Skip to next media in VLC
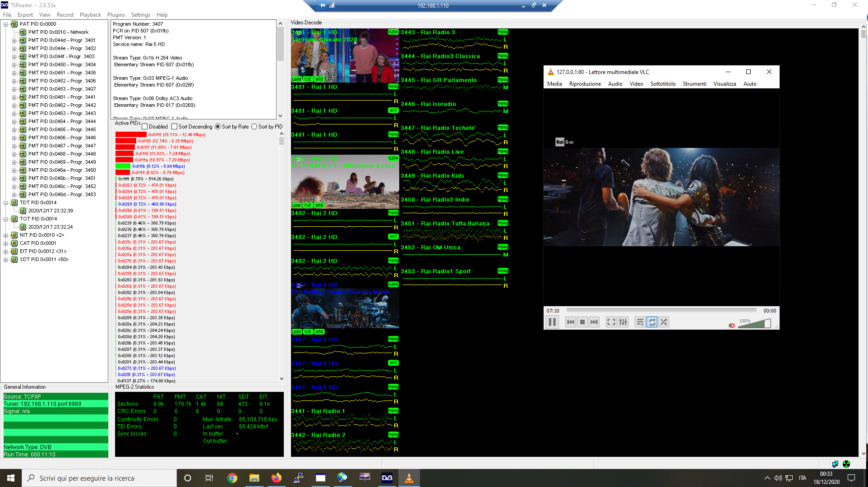This screenshot has height=487, width=868. [594, 322]
